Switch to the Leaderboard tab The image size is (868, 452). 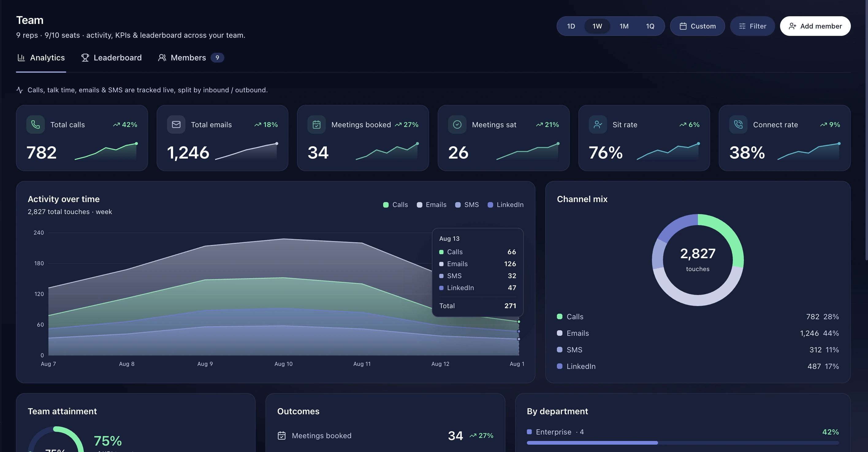click(111, 58)
